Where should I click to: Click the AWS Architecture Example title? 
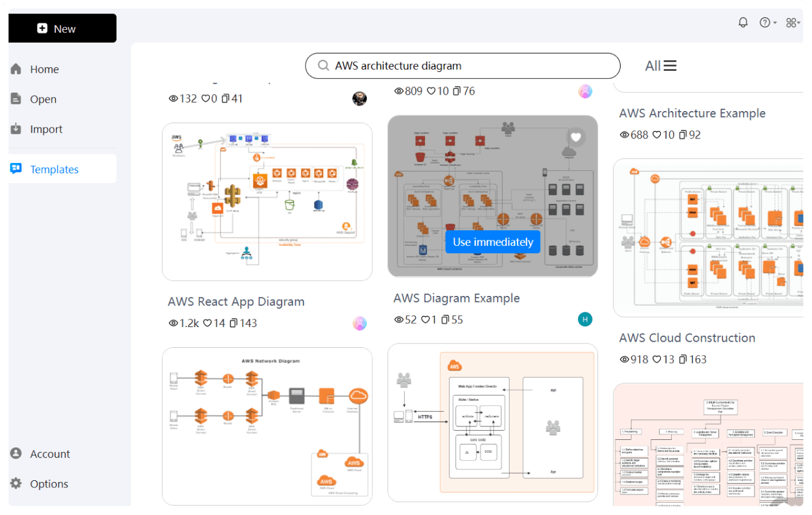click(x=693, y=113)
